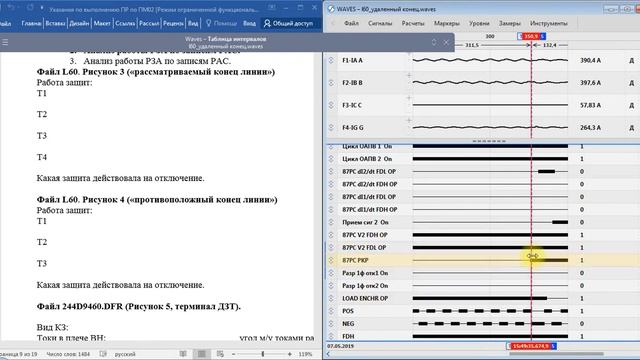Click the red time marker flag on the ruler

[531, 36]
